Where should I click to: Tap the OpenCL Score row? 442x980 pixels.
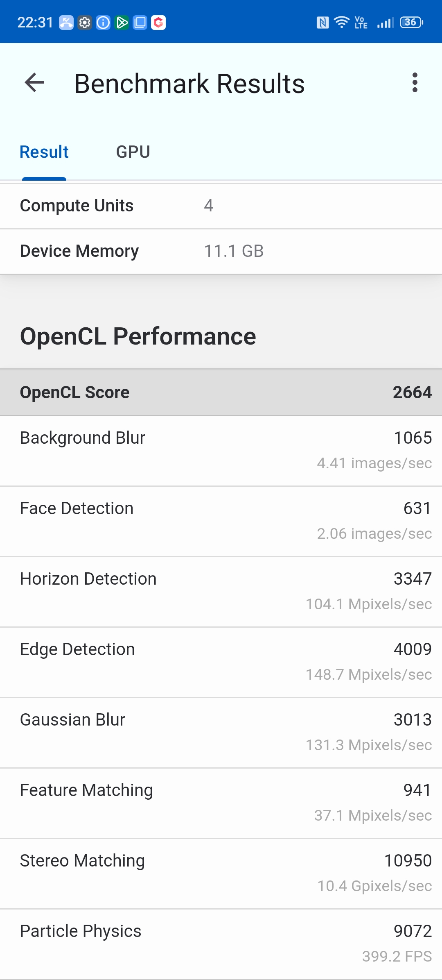point(221,392)
